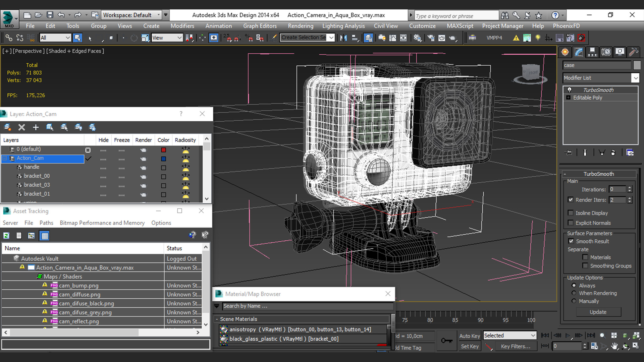The image size is (644, 362).
Task: Enable the Explicit Normals checkbox
Action: pyautogui.click(x=571, y=223)
